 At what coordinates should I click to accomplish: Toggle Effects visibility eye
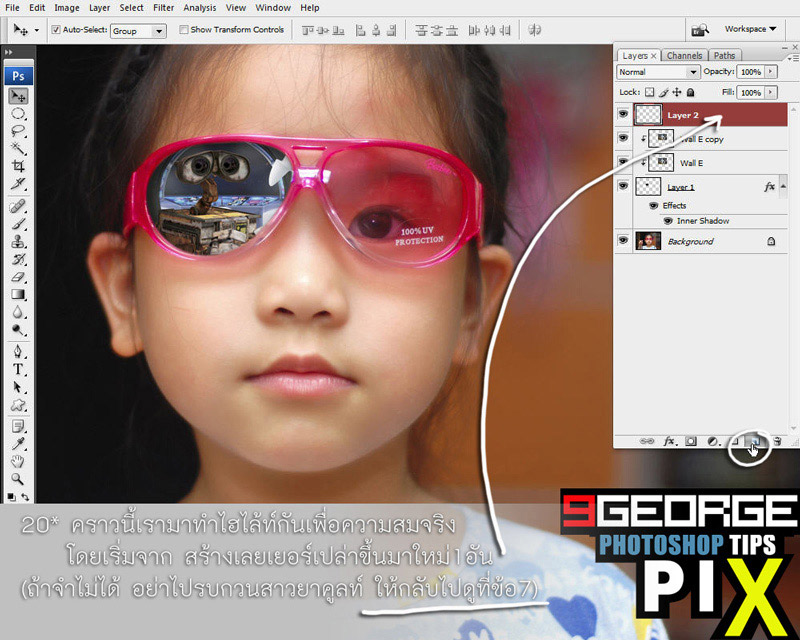click(x=654, y=205)
